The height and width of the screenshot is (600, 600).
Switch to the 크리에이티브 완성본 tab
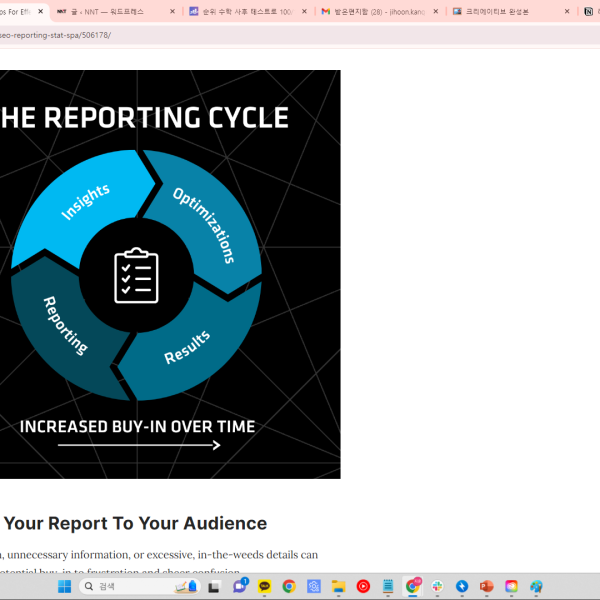tap(511, 12)
